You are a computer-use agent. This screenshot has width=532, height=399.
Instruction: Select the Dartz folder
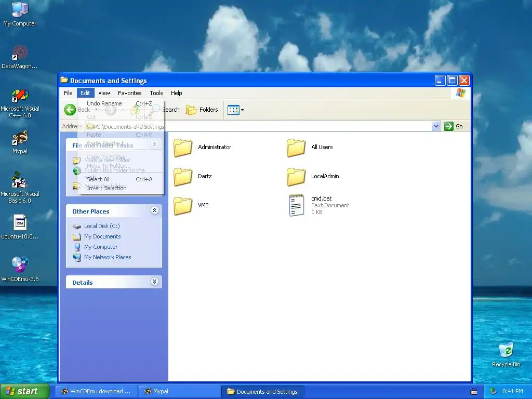point(192,177)
